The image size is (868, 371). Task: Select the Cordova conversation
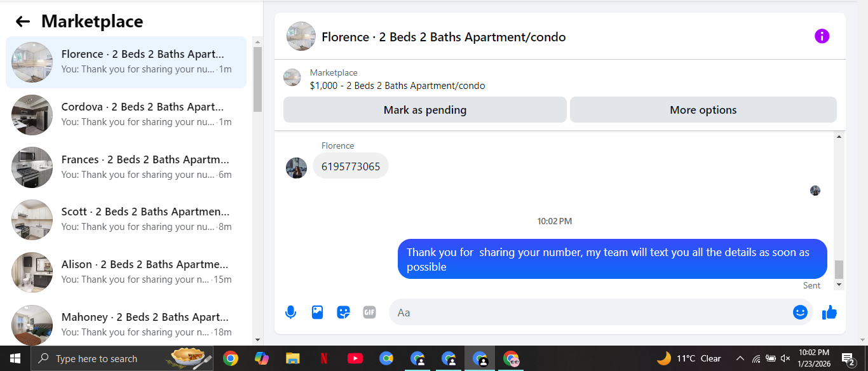(x=126, y=114)
